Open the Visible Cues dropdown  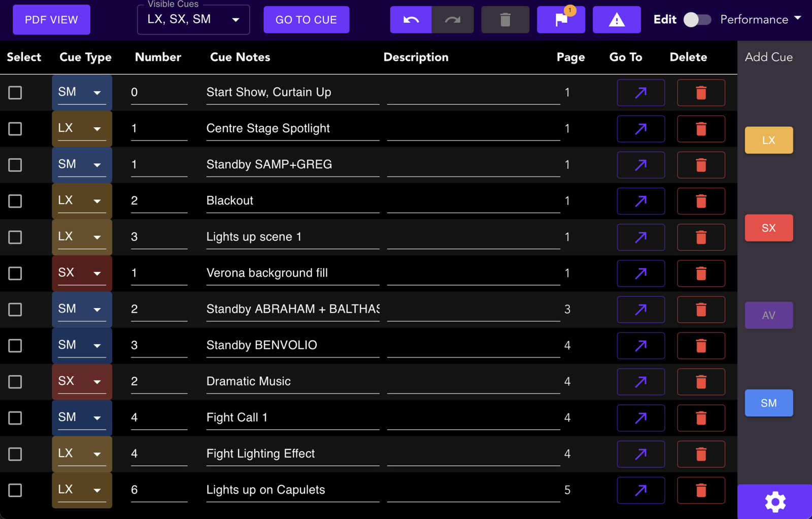pyautogui.click(x=193, y=20)
